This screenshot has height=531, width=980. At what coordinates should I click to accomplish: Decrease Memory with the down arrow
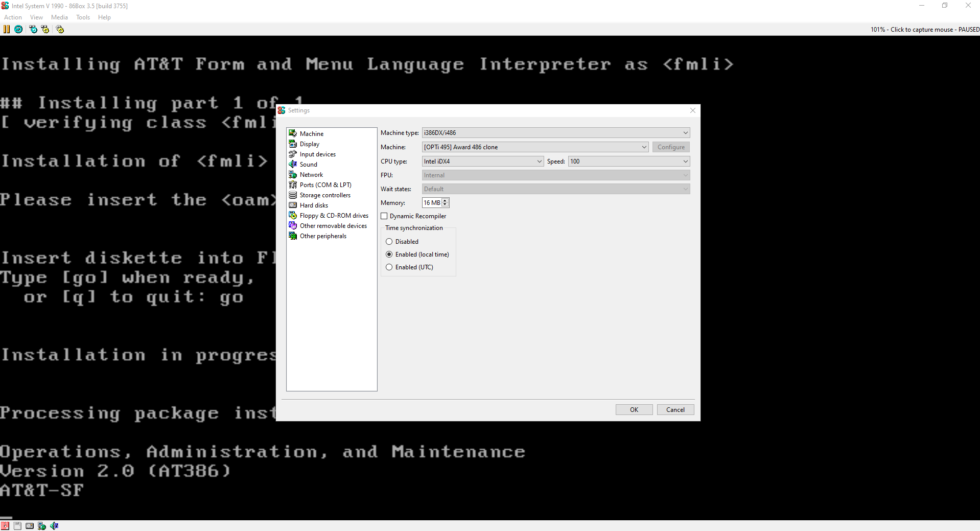pos(446,205)
